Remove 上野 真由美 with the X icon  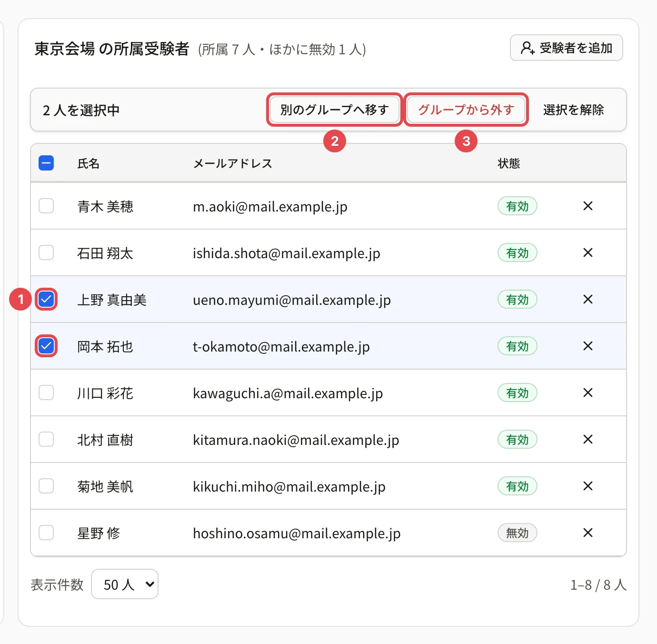pyautogui.click(x=588, y=299)
